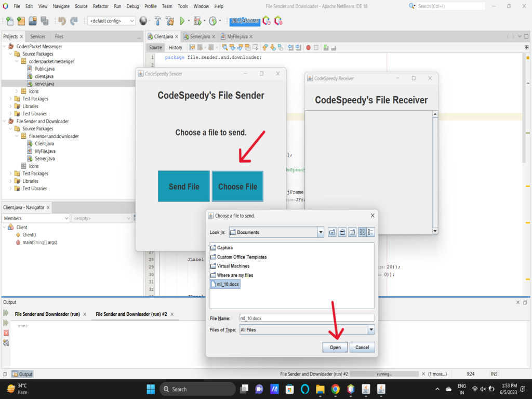The image size is (532, 399).
Task: Click the Open button in file chooser
Action: coord(335,347)
